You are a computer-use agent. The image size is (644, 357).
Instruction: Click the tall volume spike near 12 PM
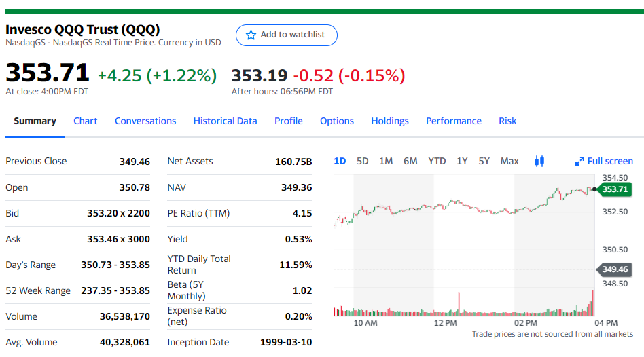459,304
